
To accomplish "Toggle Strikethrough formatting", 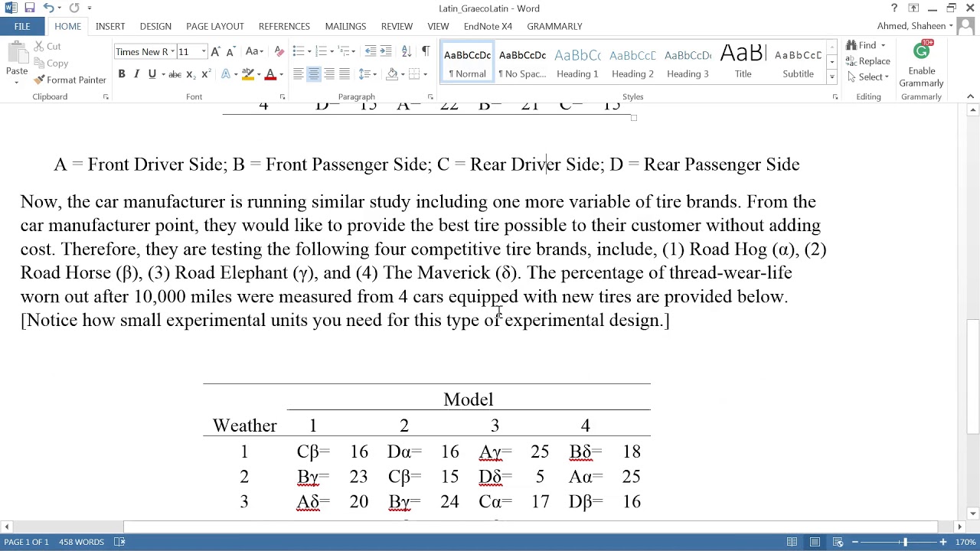I will click(x=175, y=74).
